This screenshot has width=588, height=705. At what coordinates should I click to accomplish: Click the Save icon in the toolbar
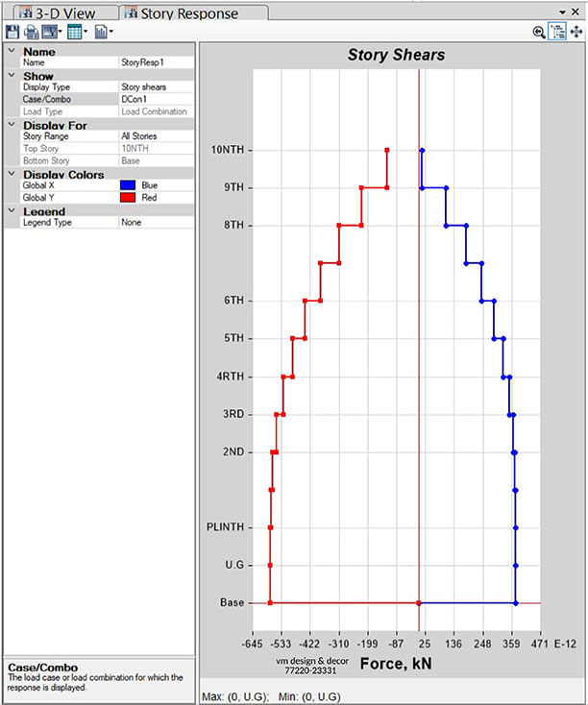[x=12, y=32]
